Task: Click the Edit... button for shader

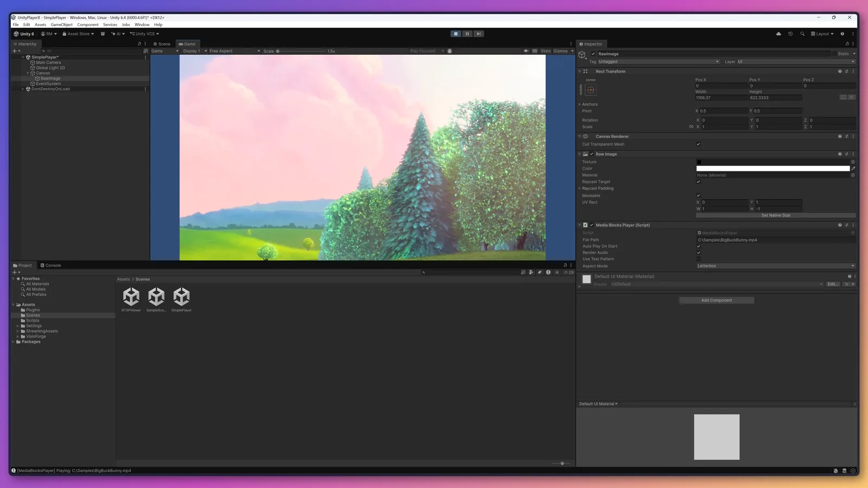Action: [833, 284]
